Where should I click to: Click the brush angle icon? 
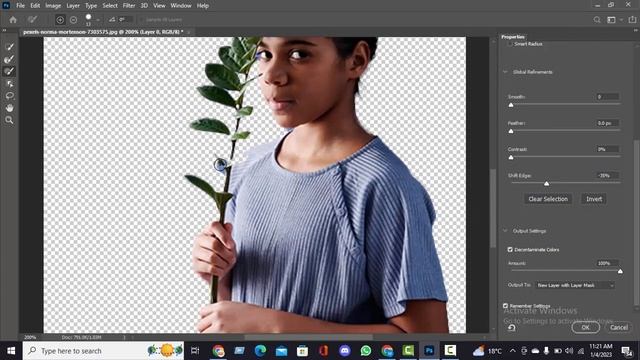click(112, 20)
